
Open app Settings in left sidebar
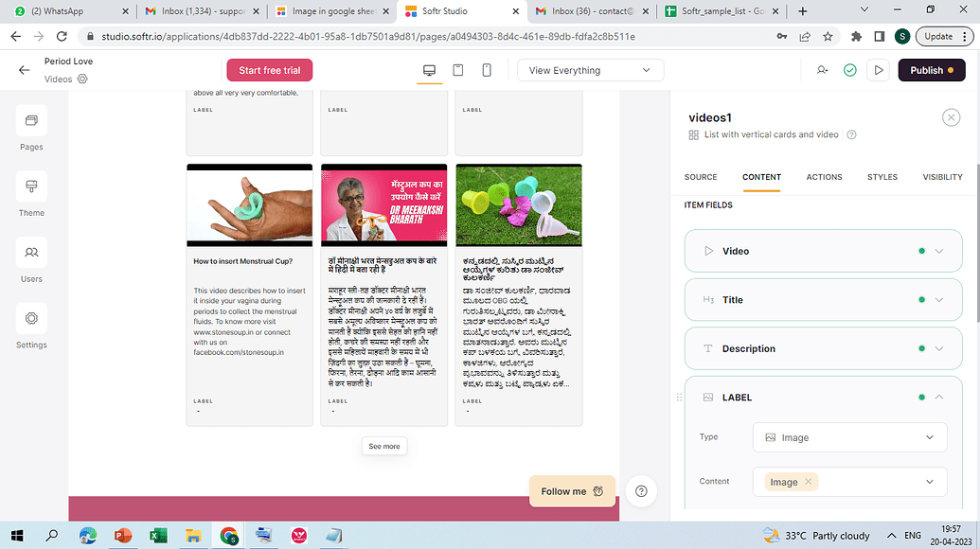click(31, 319)
